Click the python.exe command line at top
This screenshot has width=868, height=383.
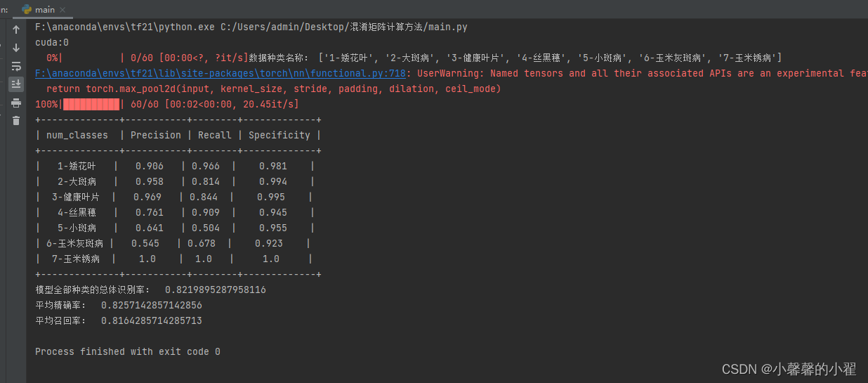tap(251, 27)
